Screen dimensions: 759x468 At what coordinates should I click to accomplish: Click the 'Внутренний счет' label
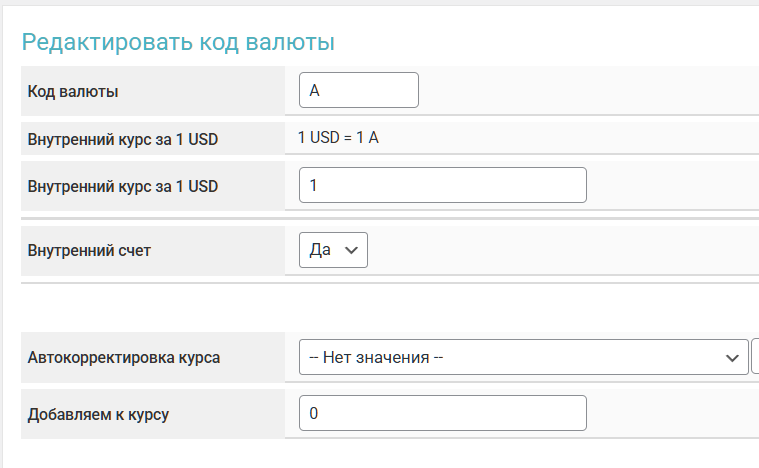pos(90,251)
